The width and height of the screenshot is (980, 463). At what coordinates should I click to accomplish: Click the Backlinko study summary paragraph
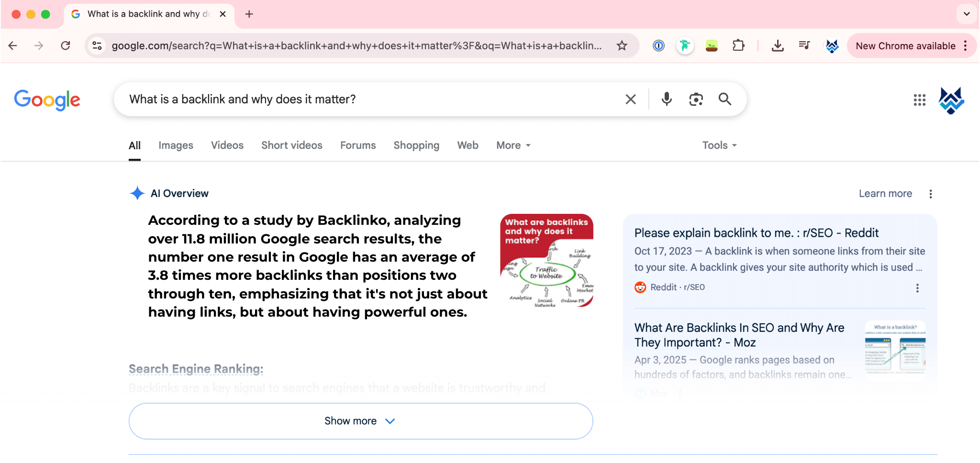[318, 266]
